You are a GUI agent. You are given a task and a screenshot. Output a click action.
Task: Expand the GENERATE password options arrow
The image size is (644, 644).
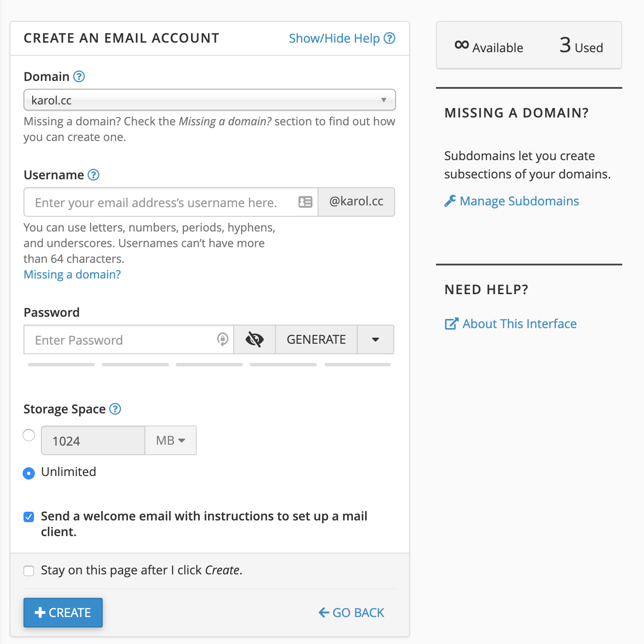pos(375,339)
